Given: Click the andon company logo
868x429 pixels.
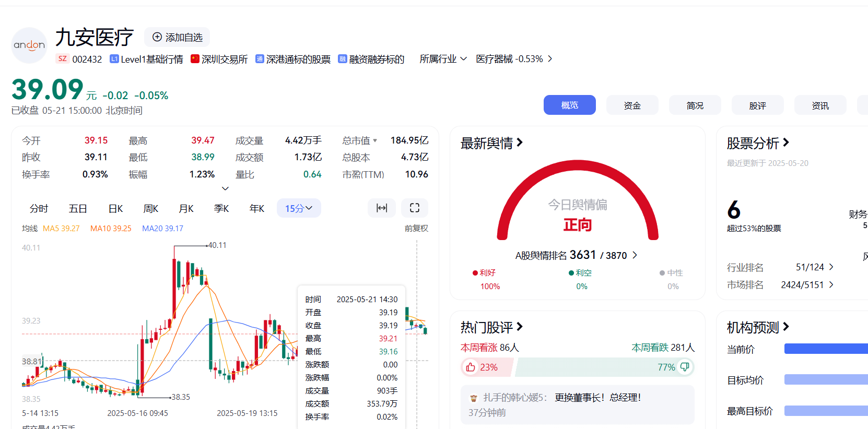Looking at the screenshot, I should [29, 45].
